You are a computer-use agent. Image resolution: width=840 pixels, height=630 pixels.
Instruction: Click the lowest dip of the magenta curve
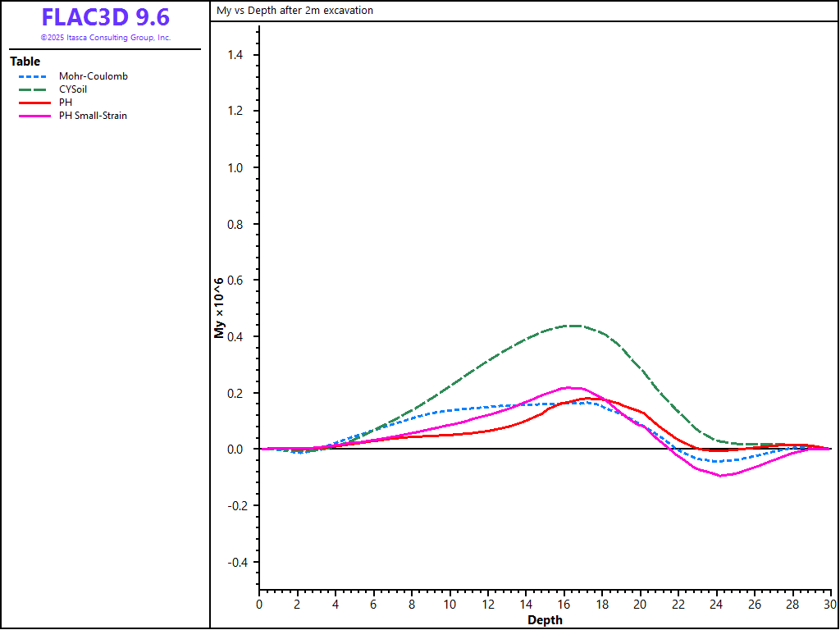pos(721,476)
